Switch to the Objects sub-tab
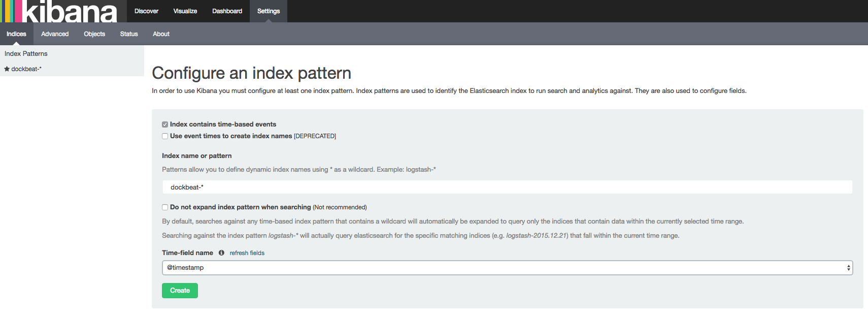This screenshot has width=868, height=314. pos(94,34)
